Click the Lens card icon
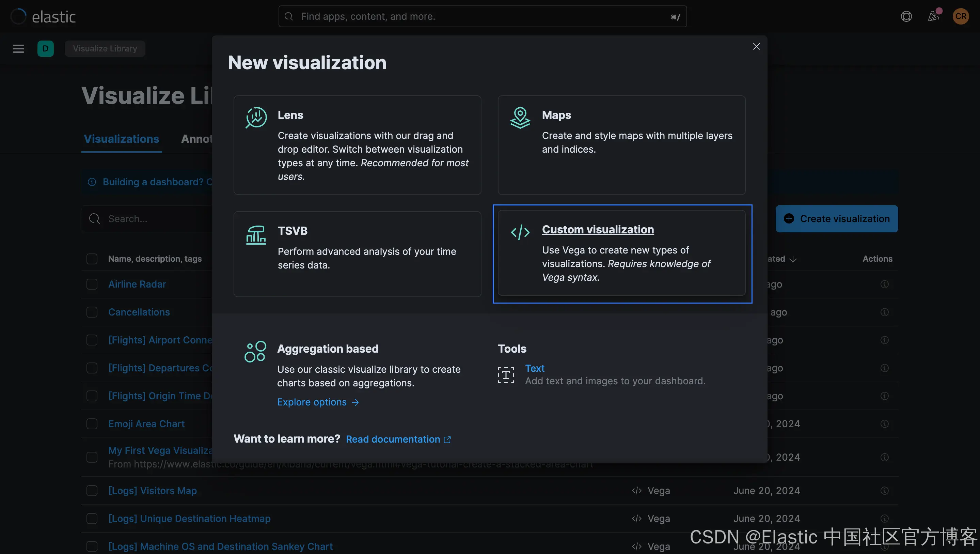The height and width of the screenshot is (554, 980). [256, 118]
